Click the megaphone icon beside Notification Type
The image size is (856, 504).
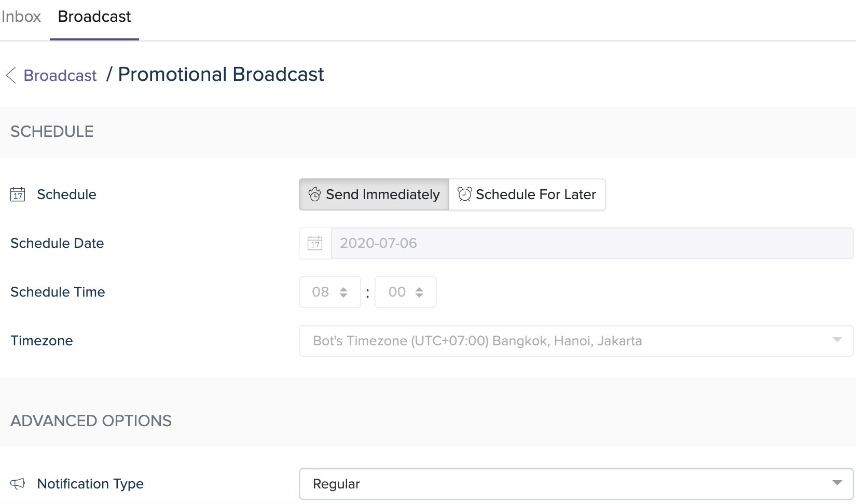coord(18,484)
